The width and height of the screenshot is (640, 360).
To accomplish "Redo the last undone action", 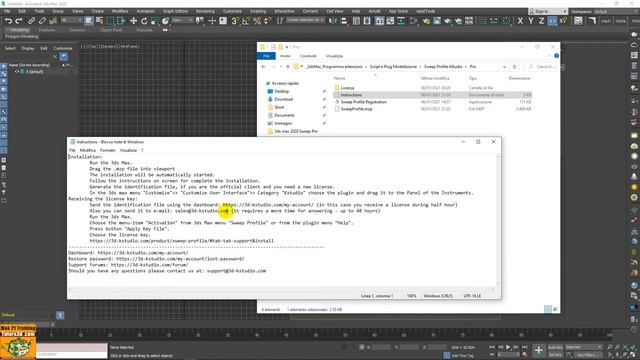I will [19, 21].
